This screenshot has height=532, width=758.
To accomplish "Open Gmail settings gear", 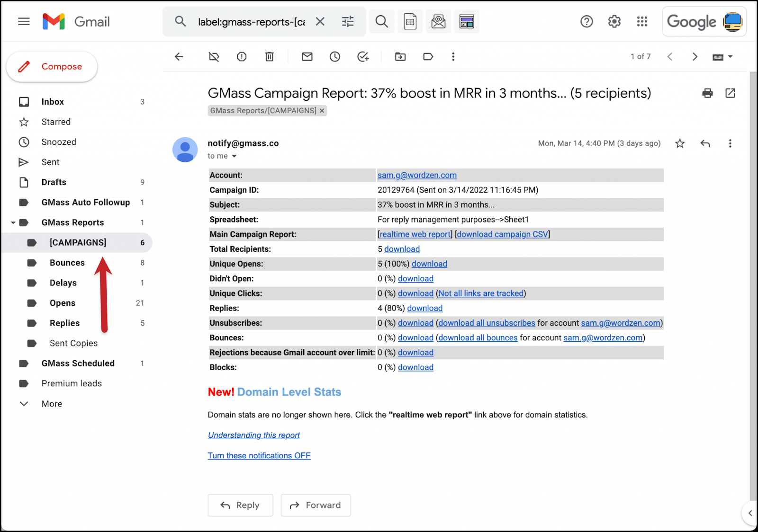I will click(614, 21).
